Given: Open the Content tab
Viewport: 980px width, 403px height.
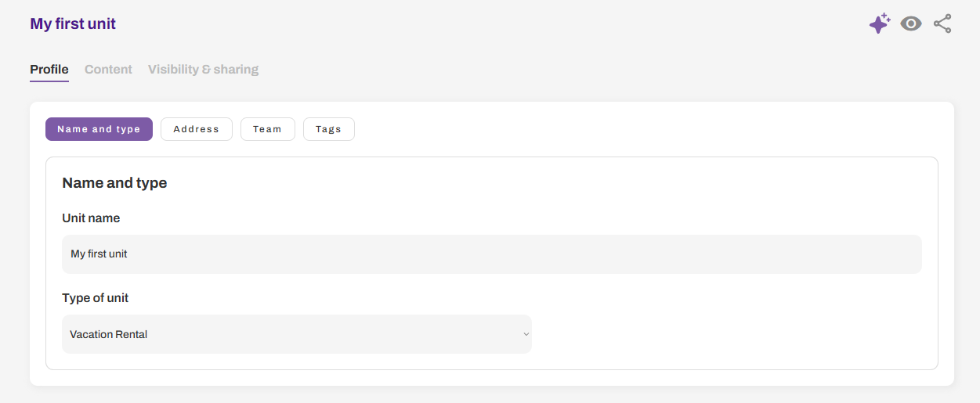Looking at the screenshot, I should pyautogui.click(x=108, y=69).
